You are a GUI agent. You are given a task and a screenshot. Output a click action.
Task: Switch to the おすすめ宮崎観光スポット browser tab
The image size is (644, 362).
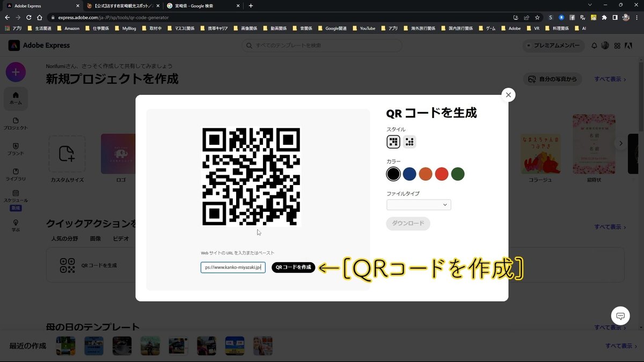[122, 6]
